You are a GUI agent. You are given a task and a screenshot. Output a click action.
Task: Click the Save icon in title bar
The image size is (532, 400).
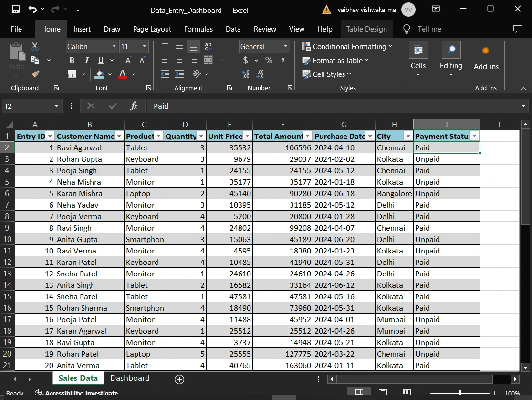click(15, 9)
